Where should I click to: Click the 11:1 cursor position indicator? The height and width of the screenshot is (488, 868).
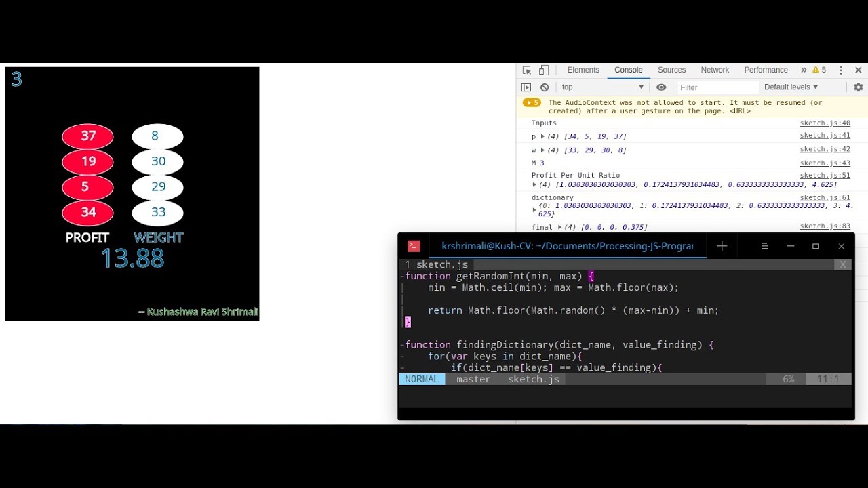pos(828,380)
